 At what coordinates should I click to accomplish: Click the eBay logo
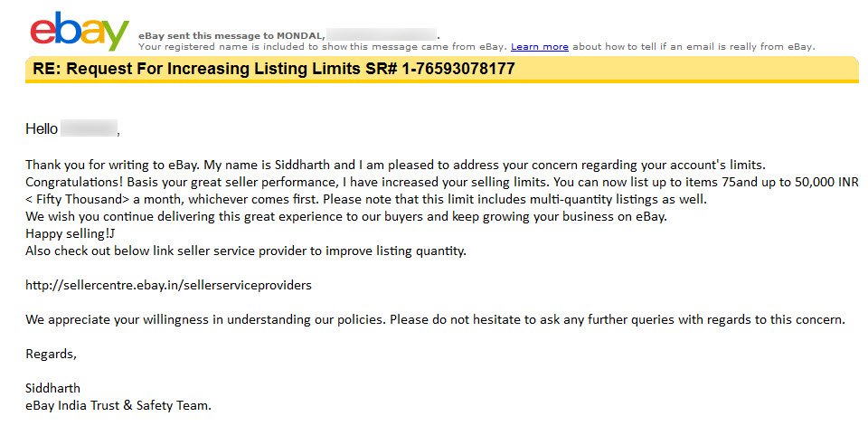tap(80, 31)
